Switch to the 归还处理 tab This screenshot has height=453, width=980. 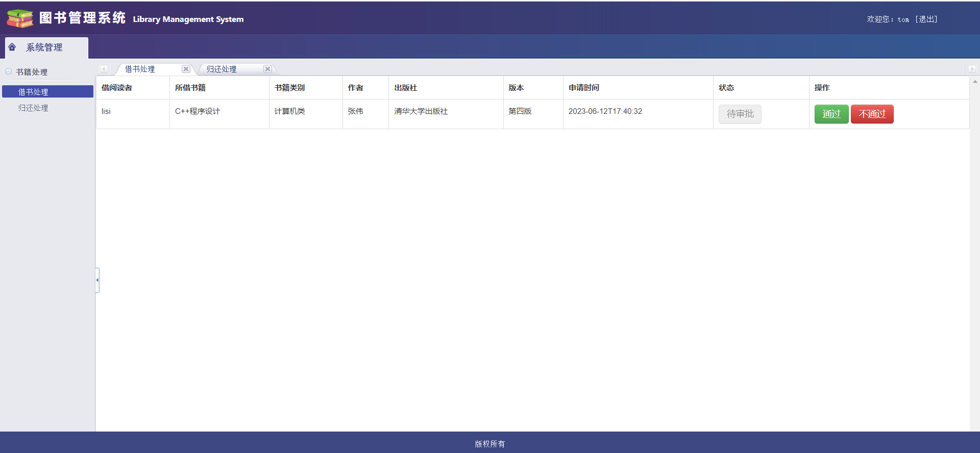pos(222,69)
